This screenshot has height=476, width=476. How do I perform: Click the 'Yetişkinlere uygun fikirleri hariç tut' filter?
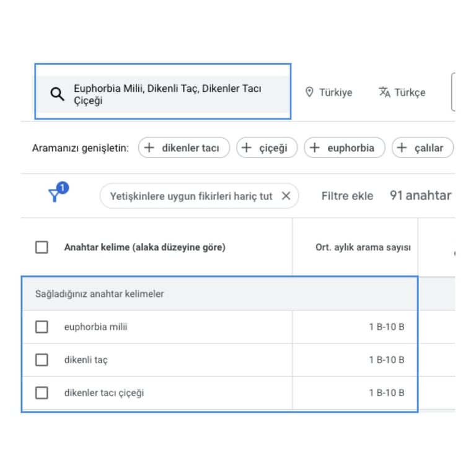click(x=191, y=196)
